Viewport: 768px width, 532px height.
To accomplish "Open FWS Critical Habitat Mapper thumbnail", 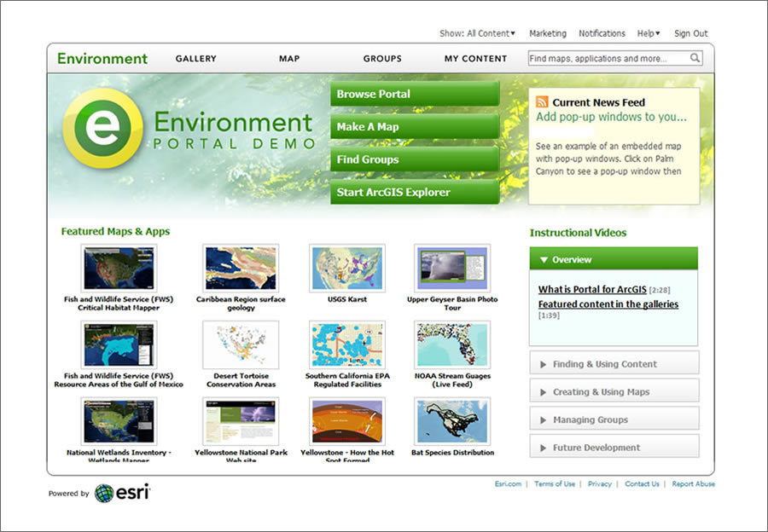I will pos(119,269).
